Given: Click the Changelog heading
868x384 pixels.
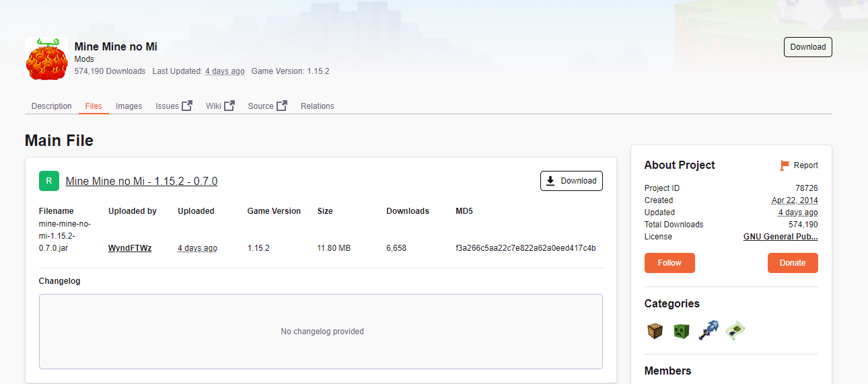Looking at the screenshot, I should click(x=59, y=281).
